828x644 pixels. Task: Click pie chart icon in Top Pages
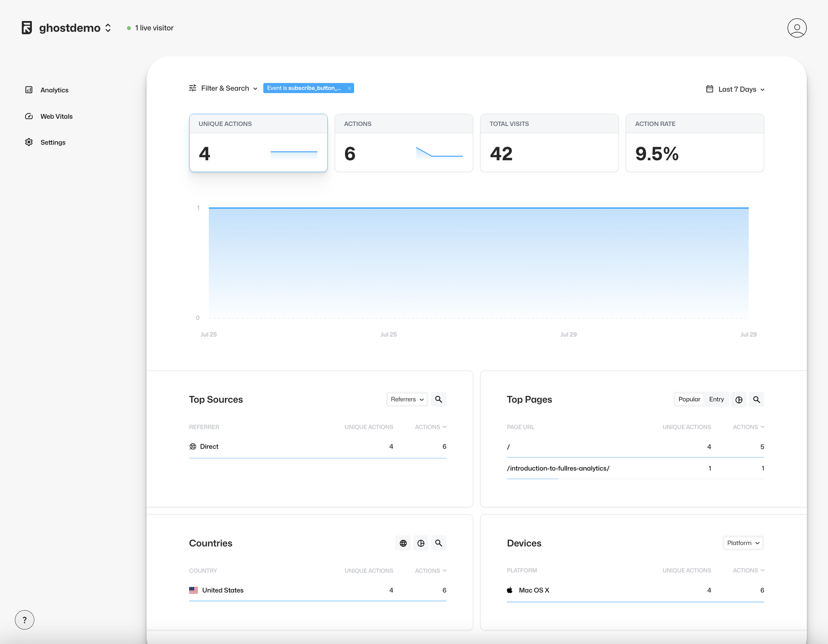click(x=739, y=400)
